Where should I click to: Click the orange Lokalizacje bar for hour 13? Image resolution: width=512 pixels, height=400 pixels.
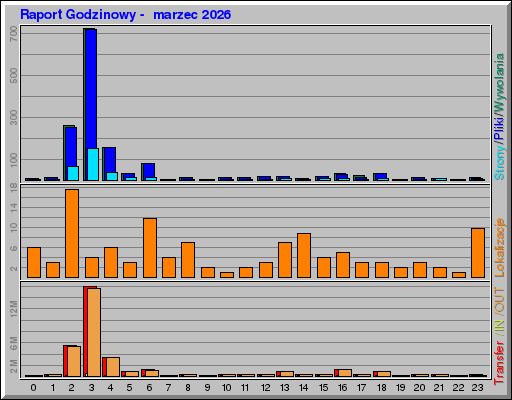(285, 260)
